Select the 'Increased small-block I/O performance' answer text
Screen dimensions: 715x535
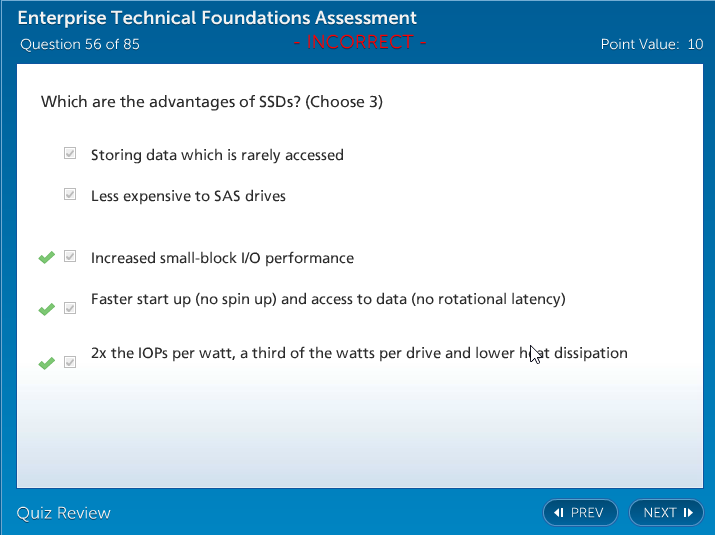coord(222,258)
